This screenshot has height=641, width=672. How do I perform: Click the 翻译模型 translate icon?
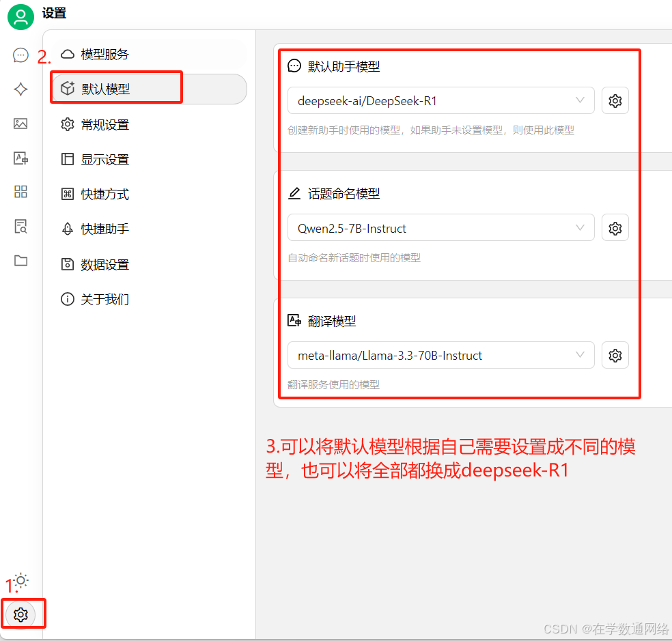tap(294, 321)
